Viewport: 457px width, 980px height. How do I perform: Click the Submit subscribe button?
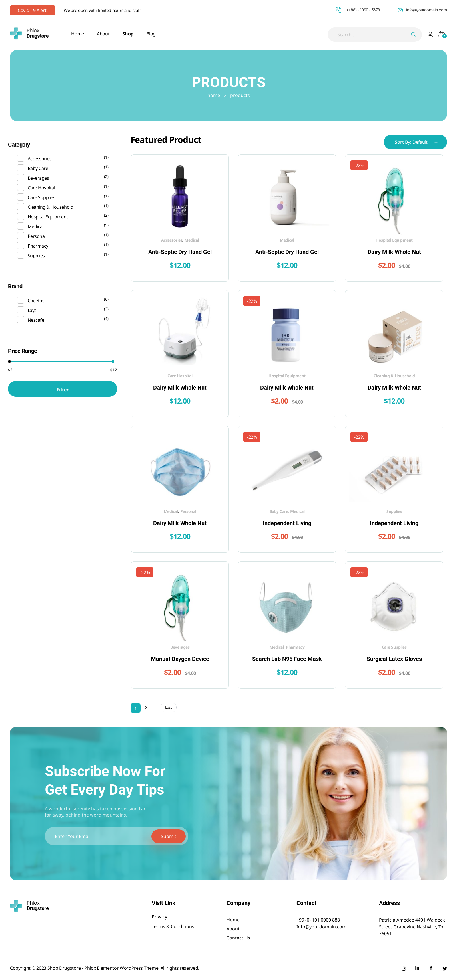coord(168,836)
